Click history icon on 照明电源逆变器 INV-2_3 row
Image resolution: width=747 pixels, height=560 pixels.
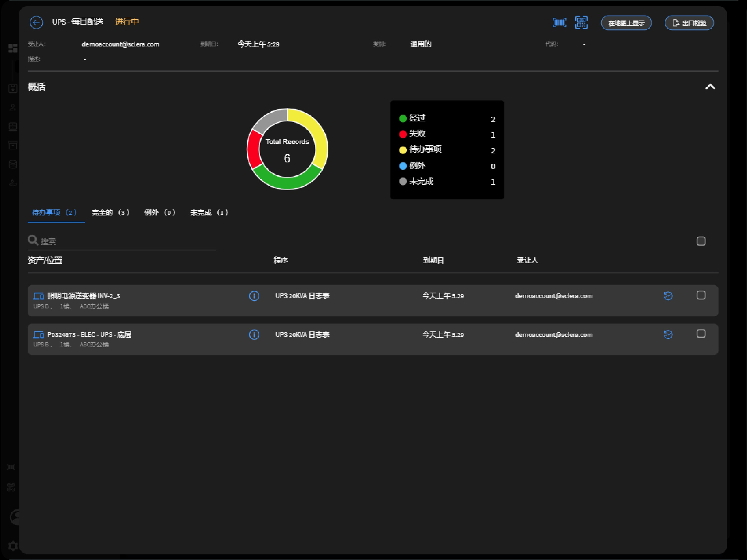[668, 296]
